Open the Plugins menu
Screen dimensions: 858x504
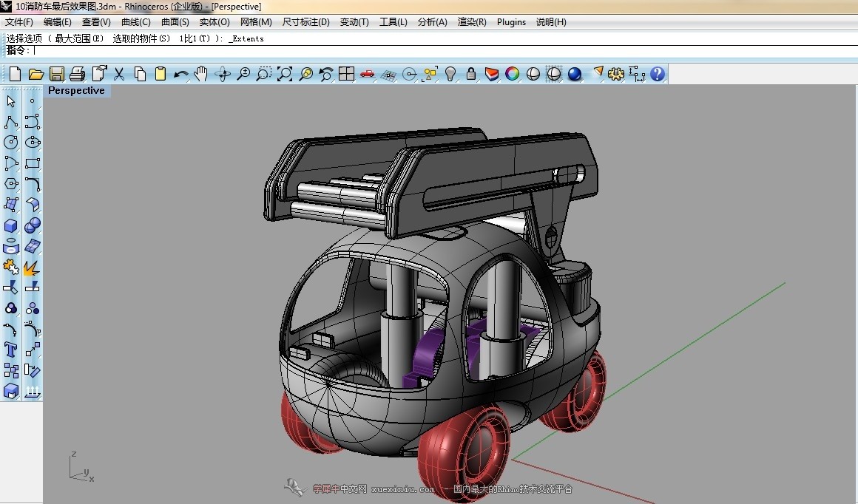point(511,22)
